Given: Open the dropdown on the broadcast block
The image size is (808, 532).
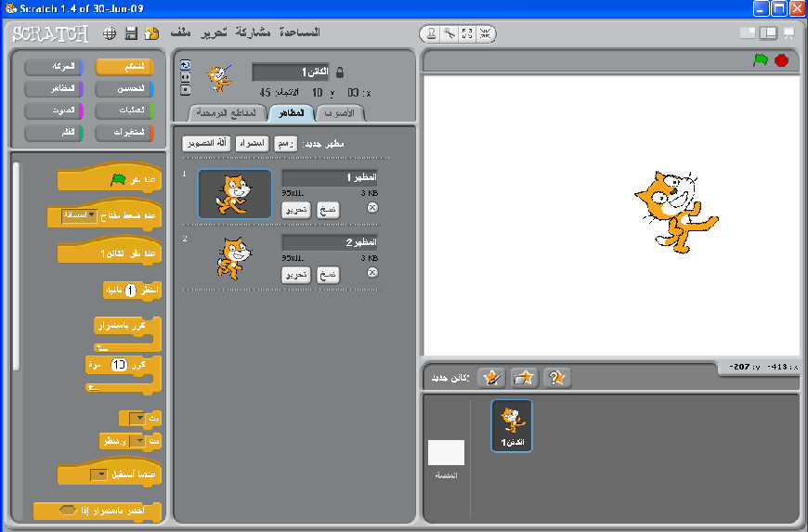Looking at the screenshot, I should tap(137, 418).
